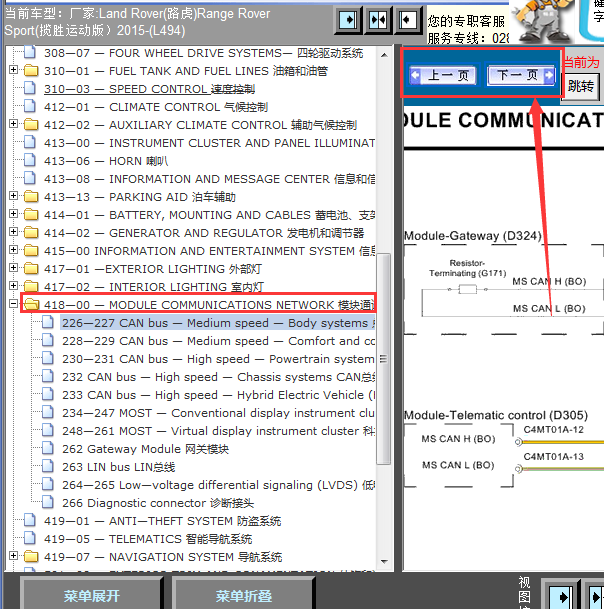Select 419-01 Anti-Theft System entry
Screen dimensions: 604x609
point(162,521)
